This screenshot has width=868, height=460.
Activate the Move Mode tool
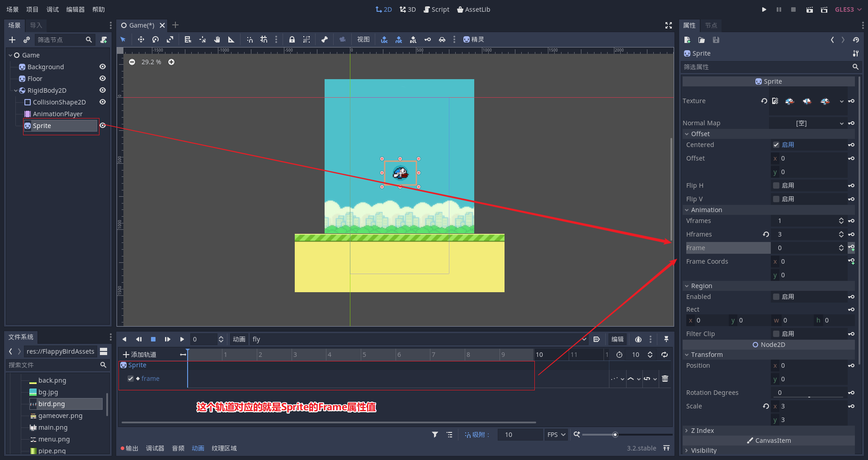point(141,39)
